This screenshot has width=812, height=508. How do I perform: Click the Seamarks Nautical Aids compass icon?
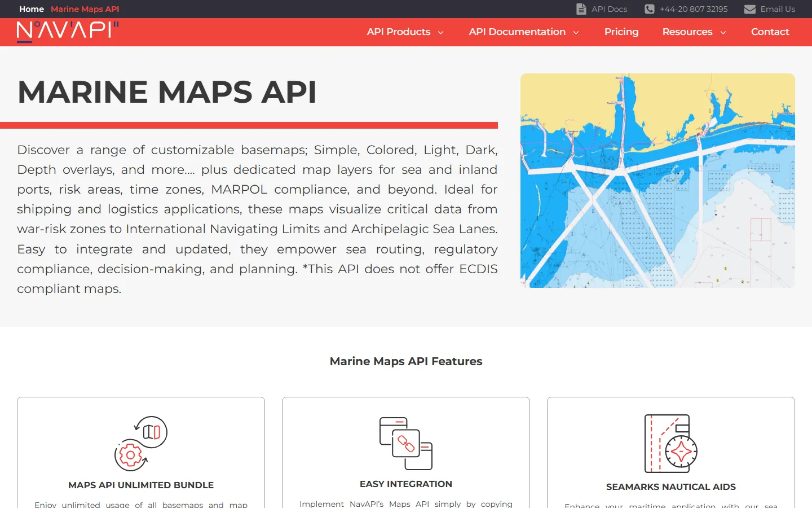[671, 444]
